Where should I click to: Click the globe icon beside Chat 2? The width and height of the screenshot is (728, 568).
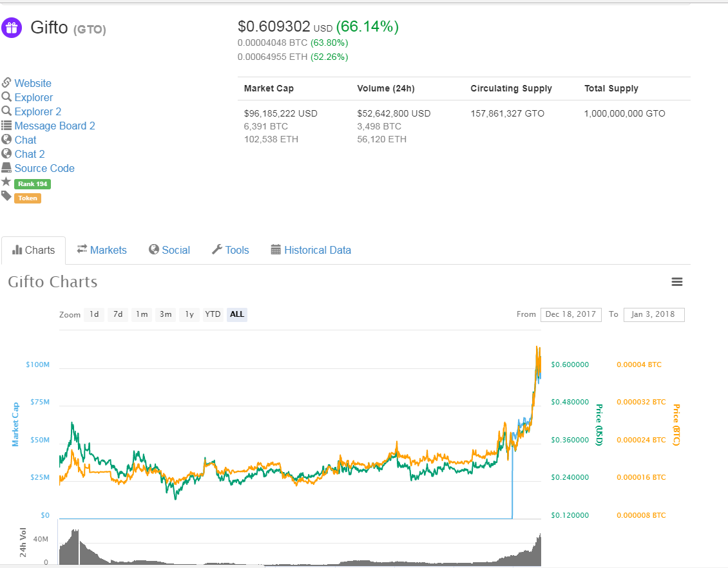pos(6,153)
